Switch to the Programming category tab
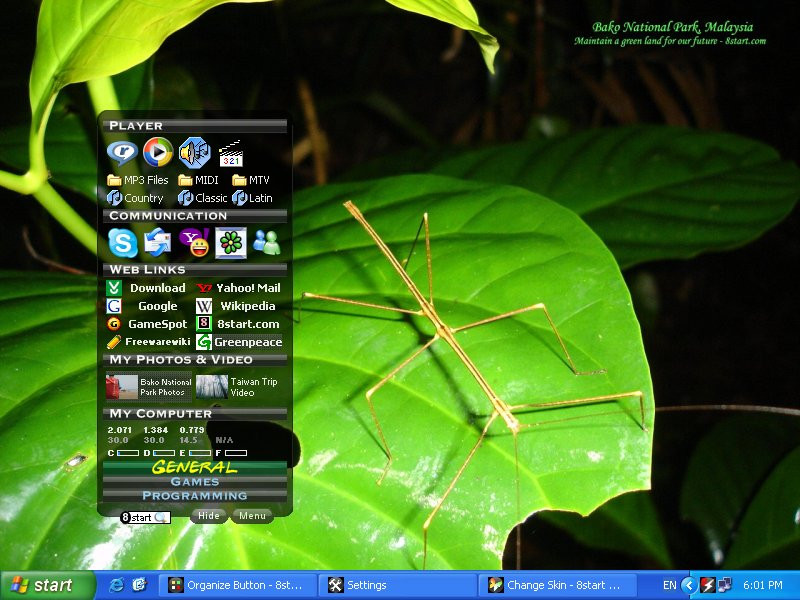This screenshot has height=600, width=800. (194, 495)
